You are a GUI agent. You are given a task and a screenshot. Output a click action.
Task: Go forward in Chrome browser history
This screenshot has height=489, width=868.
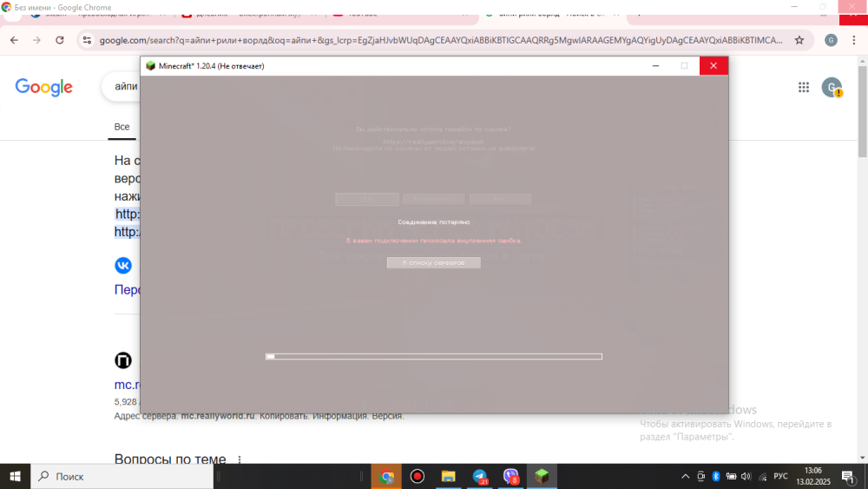coord(36,40)
